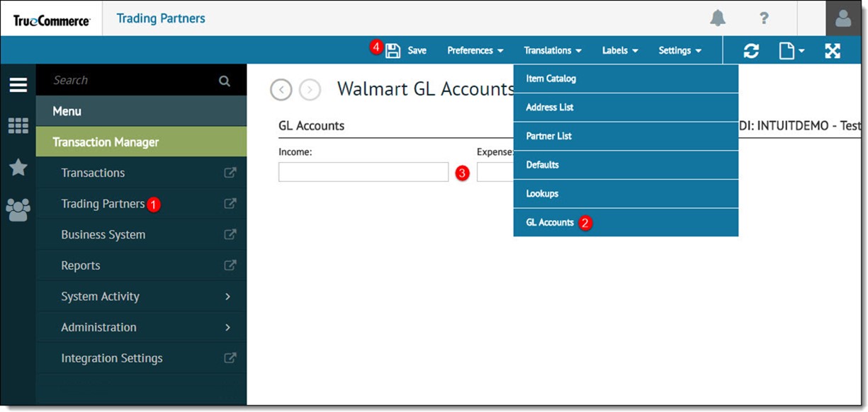Click the hamburger menu icon
The height and width of the screenshot is (412, 868).
[x=18, y=84]
